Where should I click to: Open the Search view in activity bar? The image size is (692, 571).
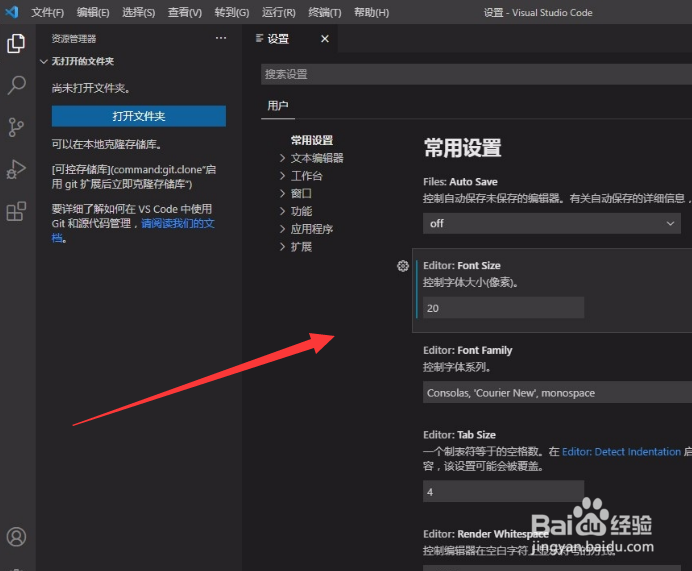(16, 85)
